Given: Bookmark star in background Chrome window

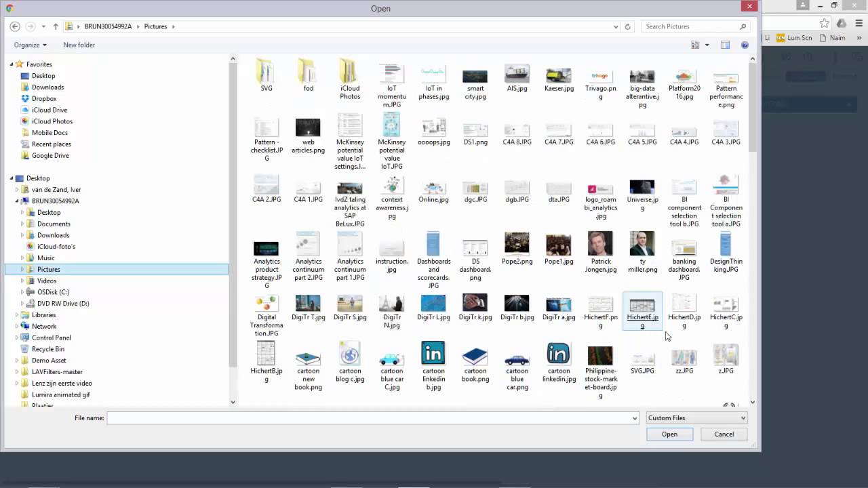Looking at the screenshot, I should coord(824,23).
